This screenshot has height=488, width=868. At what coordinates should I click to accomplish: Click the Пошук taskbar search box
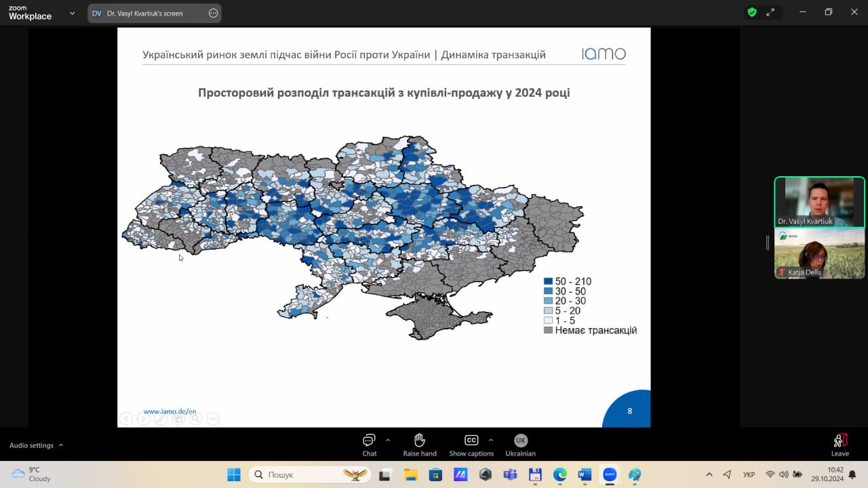pos(309,474)
